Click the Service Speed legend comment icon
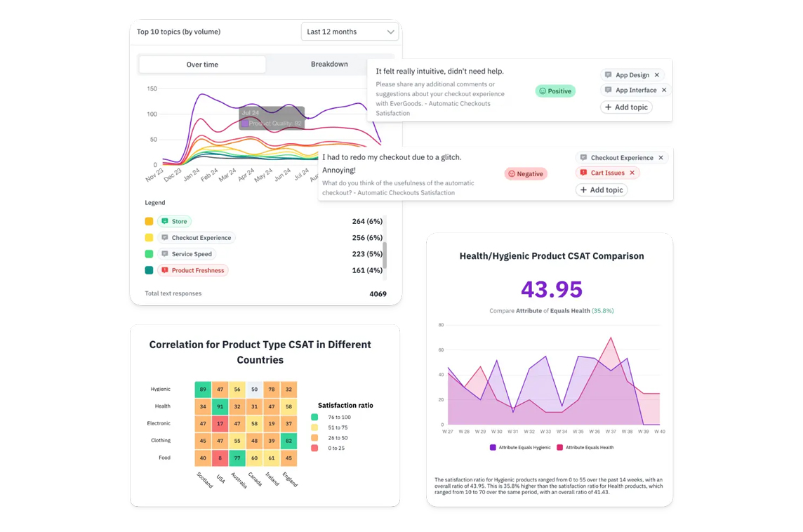803x532 pixels. tap(165, 254)
